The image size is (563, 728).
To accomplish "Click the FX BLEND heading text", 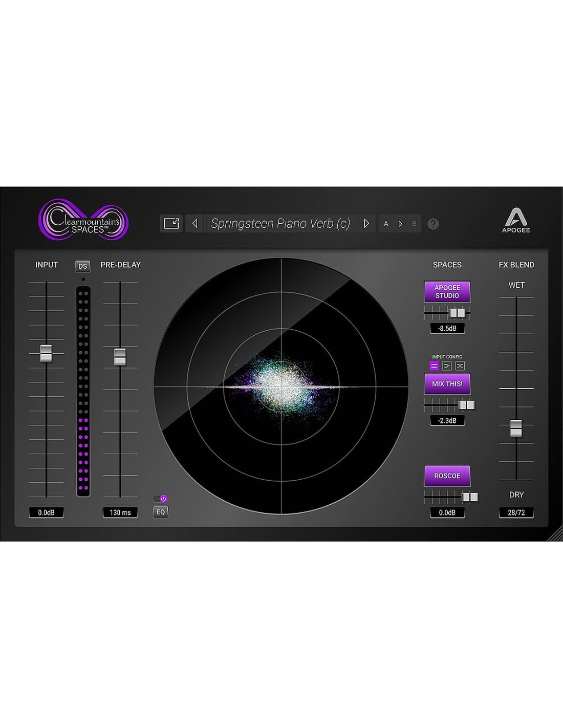I will tap(516, 265).
